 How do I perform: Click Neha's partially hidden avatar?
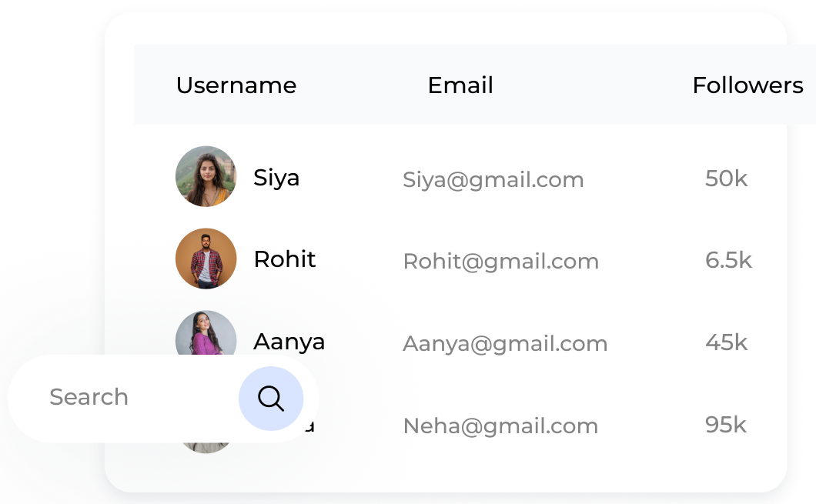click(x=206, y=447)
